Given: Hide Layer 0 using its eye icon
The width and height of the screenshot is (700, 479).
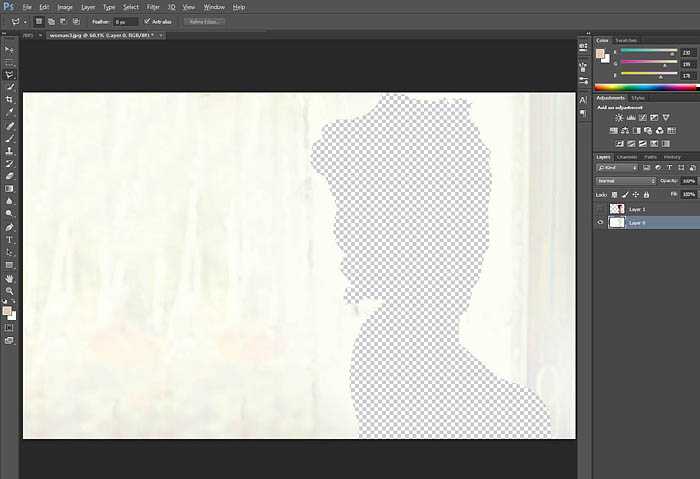Looking at the screenshot, I should click(x=600, y=222).
